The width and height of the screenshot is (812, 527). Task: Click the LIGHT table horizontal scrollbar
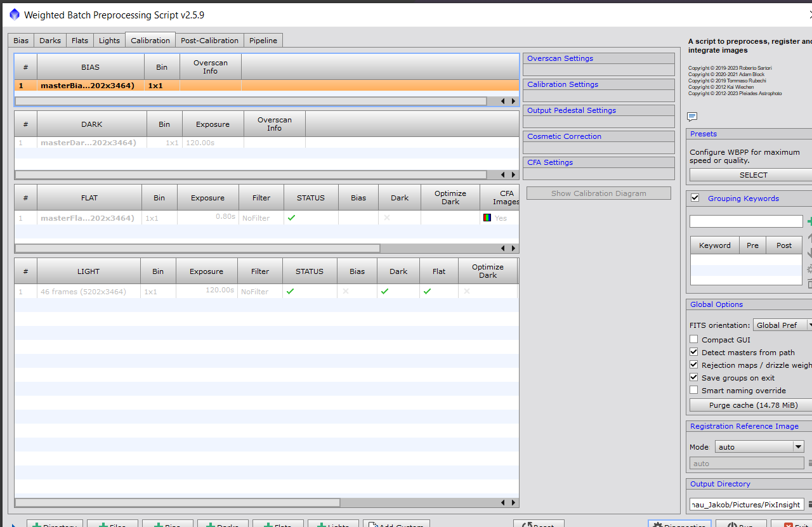[177, 502]
